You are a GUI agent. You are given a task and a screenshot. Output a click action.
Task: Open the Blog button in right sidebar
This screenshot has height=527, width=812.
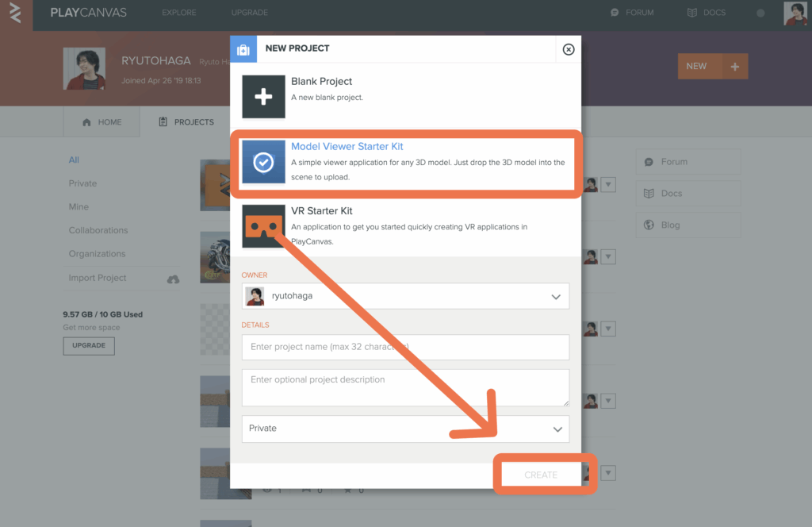tap(688, 225)
